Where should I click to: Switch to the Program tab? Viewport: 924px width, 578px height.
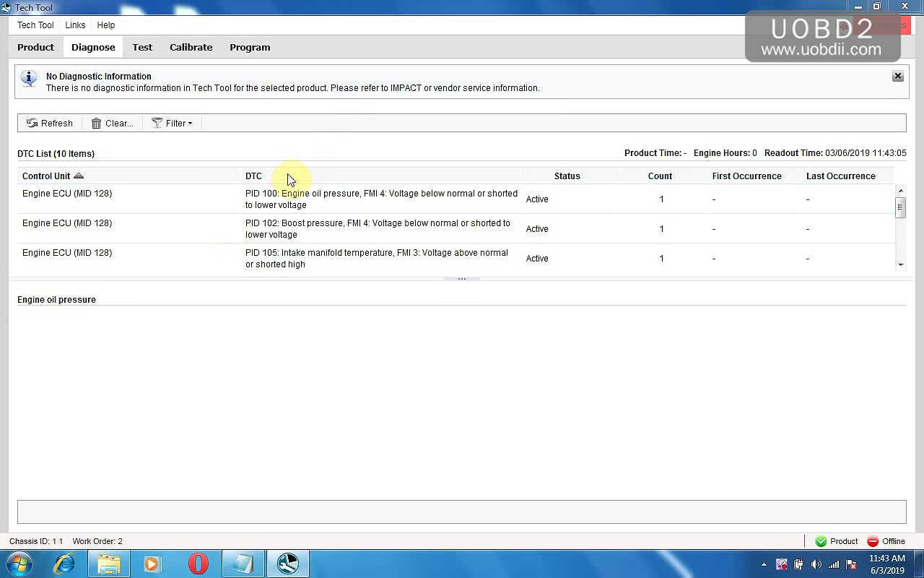click(x=250, y=47)
